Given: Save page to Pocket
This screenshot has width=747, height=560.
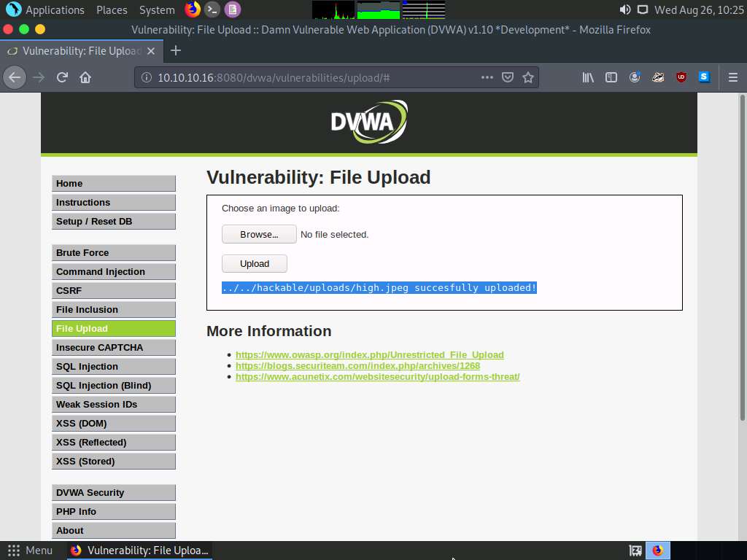Looking at the screenshot, I should (x=508, y=77).
